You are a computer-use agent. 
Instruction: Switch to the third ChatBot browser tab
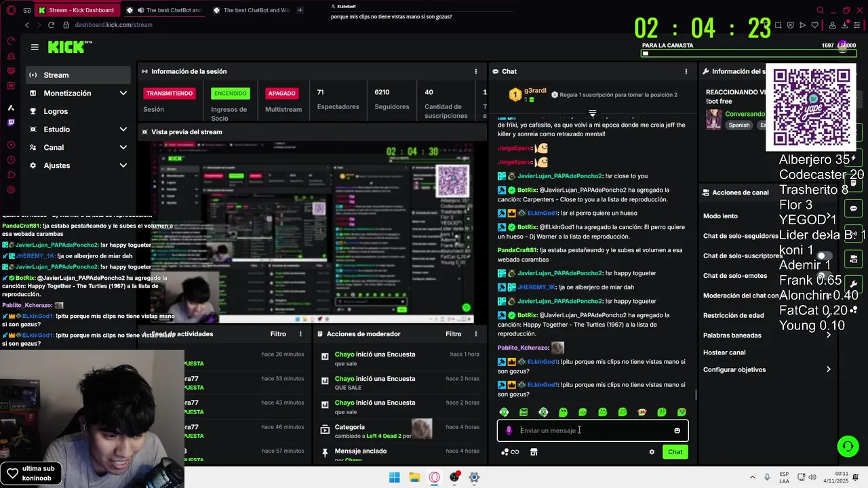pos(251,10)
